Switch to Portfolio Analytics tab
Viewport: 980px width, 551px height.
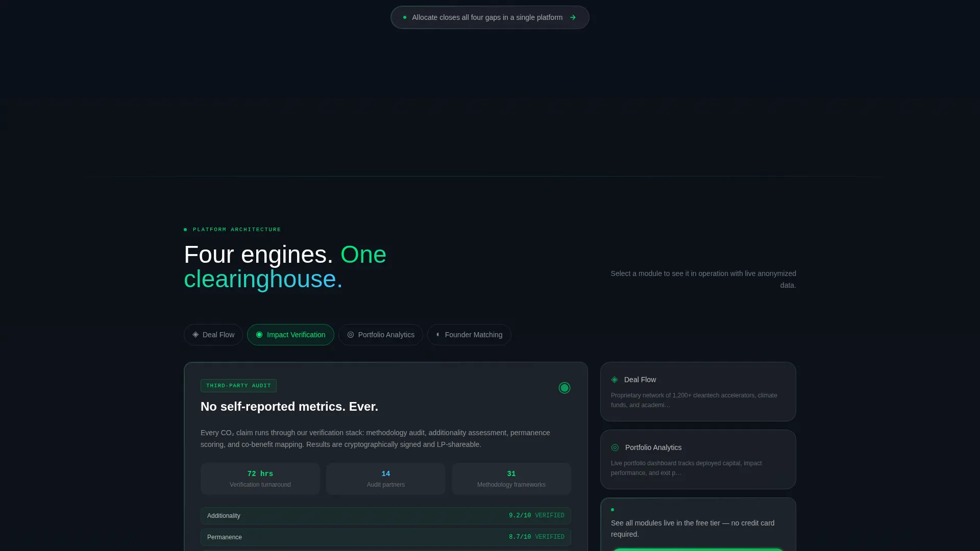coord(381,335)
